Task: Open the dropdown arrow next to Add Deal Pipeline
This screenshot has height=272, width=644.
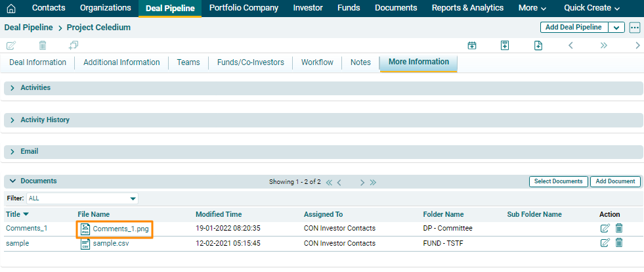Action: 616,28
